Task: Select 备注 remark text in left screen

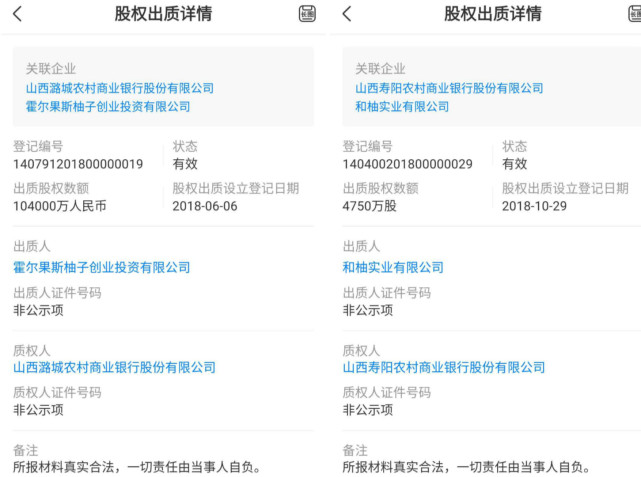Action: click(x=137, y=467)
